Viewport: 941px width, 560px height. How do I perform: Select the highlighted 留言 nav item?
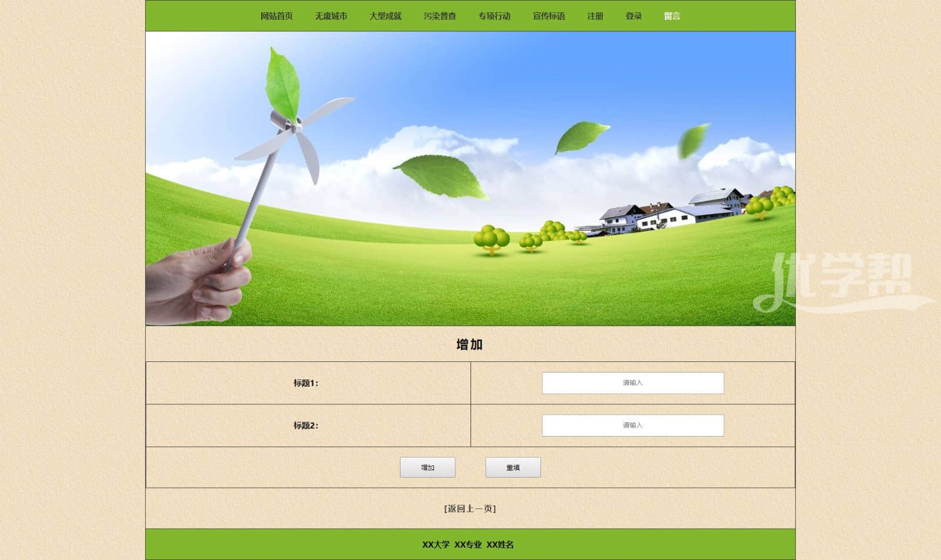(672, 16)
